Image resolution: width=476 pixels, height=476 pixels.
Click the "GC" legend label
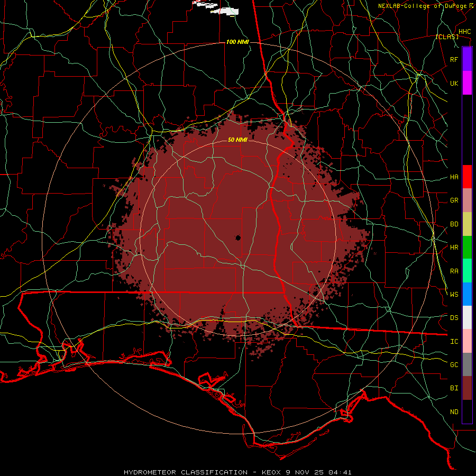[x=454, y=365]
